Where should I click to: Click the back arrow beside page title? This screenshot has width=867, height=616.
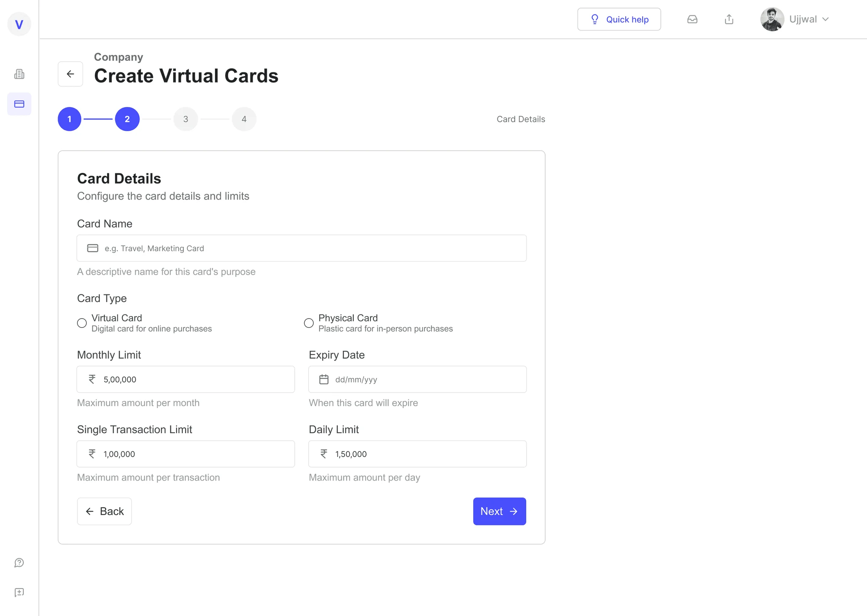click(70, 74)
